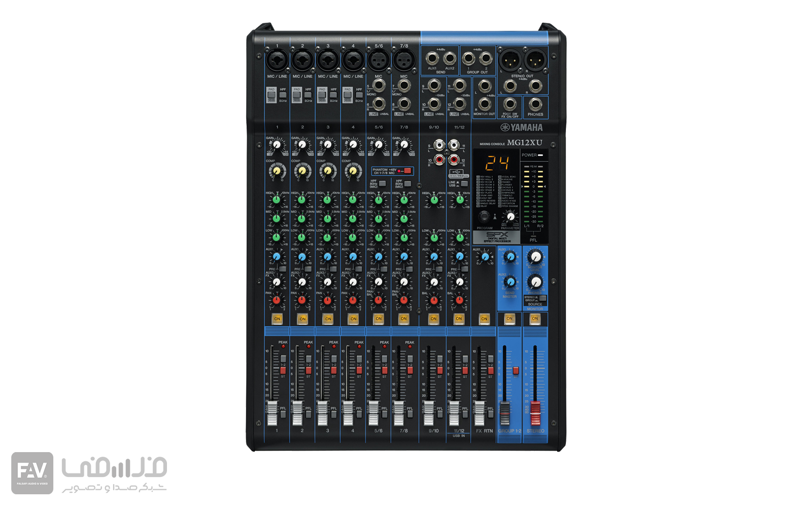The image size is (812, 508).
Task: Toggle the channel 1 PAD 26dB switch
Action: (x=272, y=95)
